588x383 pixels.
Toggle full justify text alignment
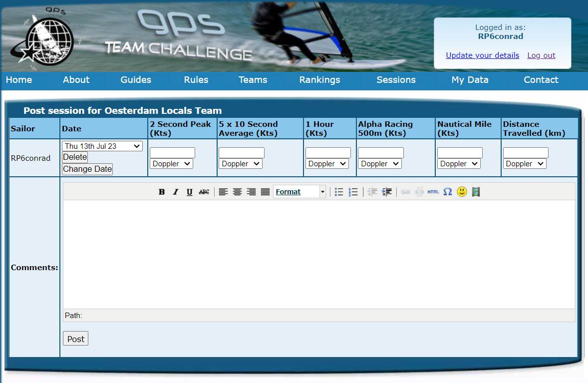pos(265,192)
